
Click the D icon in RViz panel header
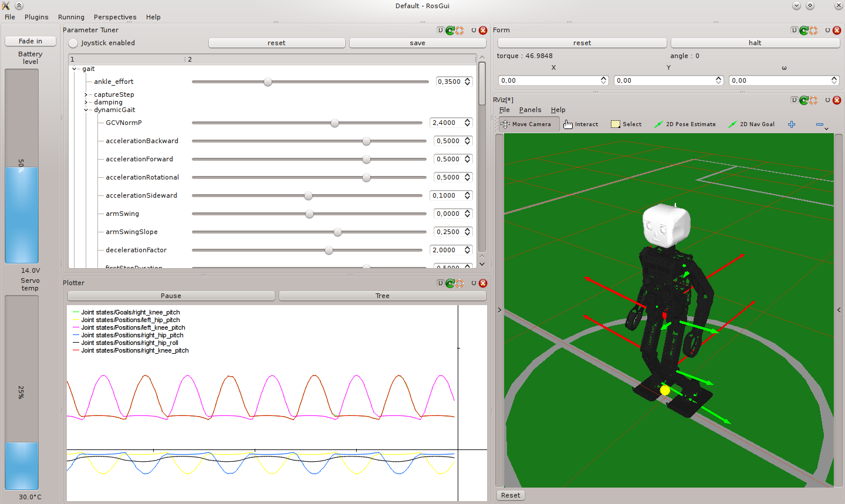[794, 100]
